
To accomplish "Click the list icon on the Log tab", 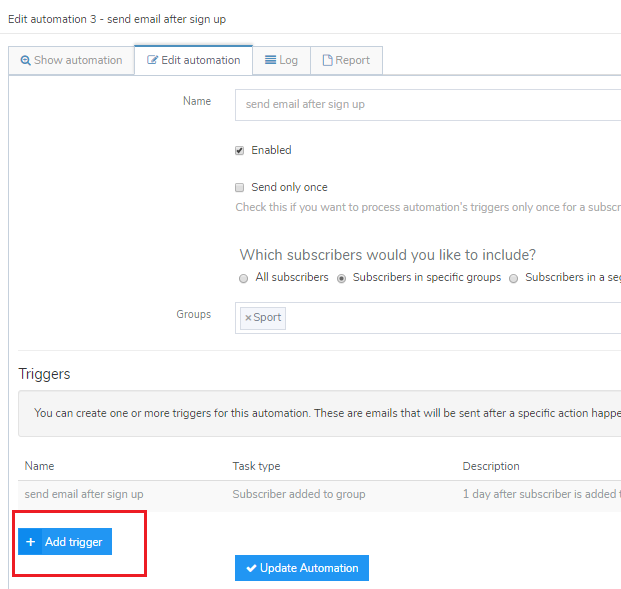I will [271, 61].
